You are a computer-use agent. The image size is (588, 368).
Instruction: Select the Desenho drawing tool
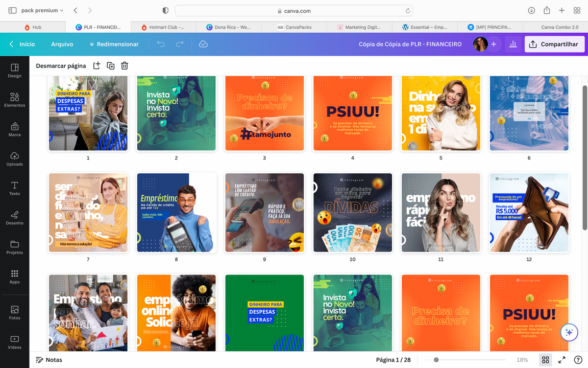(x=14, y=217)
